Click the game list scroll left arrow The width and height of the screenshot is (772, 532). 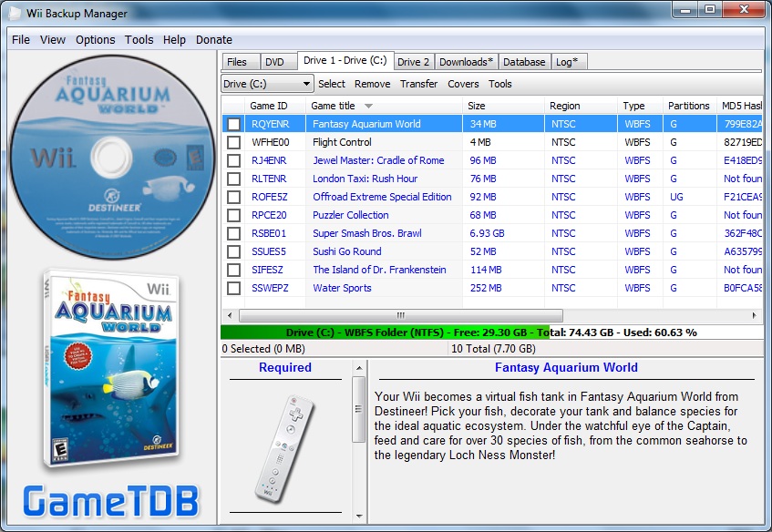[x=230, y=315]
